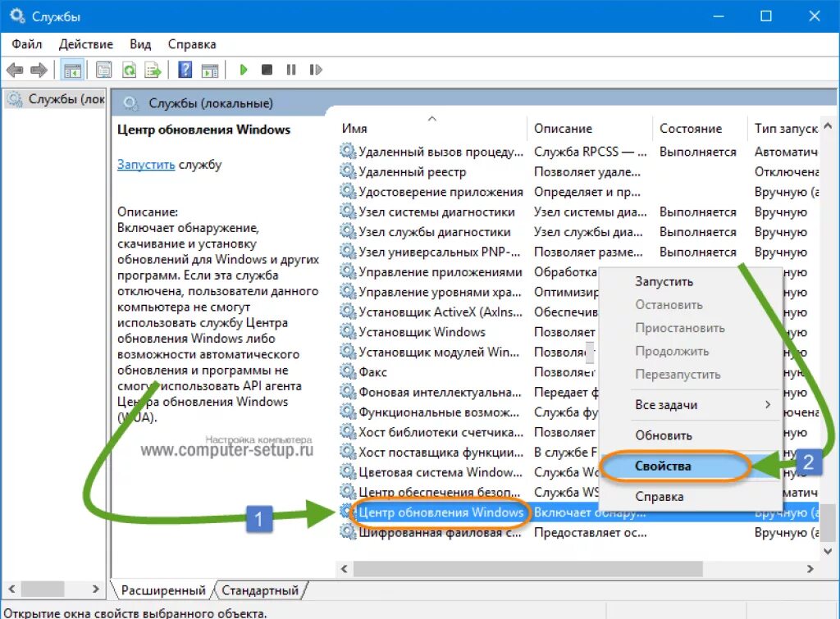Choose Обновить in context menu
This screenshot has width=840, height=619.
[x=664, y=435]
